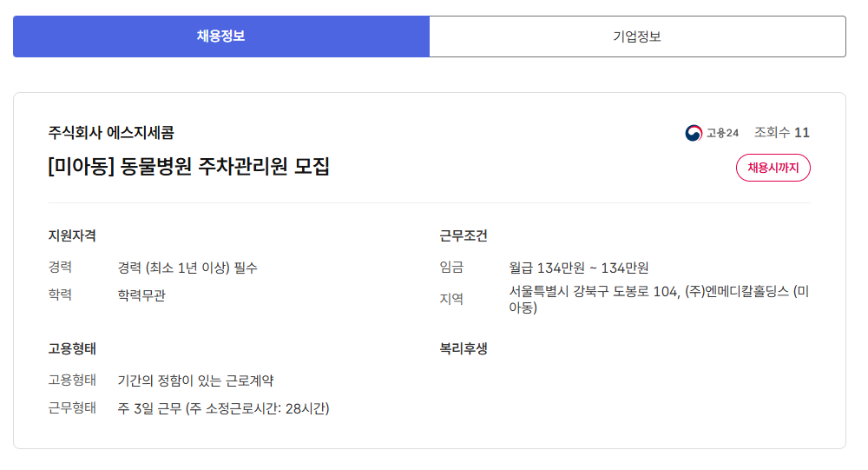
Task: Click the 임금 field label
Action: [x=451, y=268]
